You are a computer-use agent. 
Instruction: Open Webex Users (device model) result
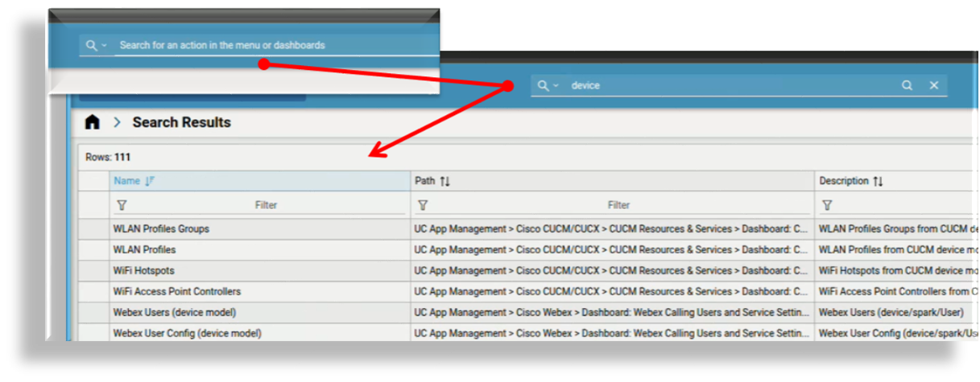[x=174, y=312]
